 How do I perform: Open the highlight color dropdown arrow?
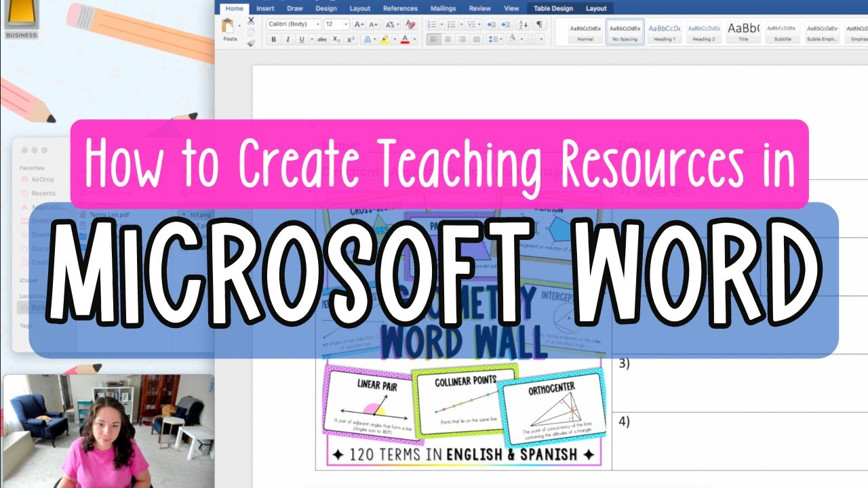[x=393, y=39]
